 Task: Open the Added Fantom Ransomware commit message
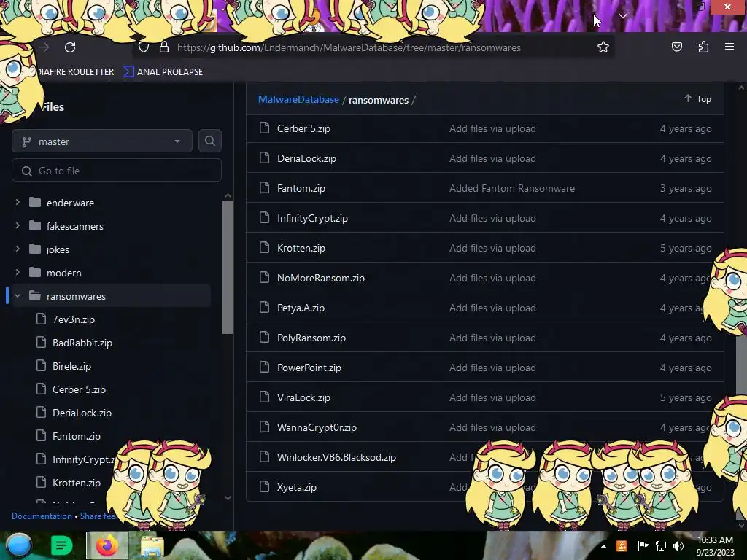tap(511, 189)
